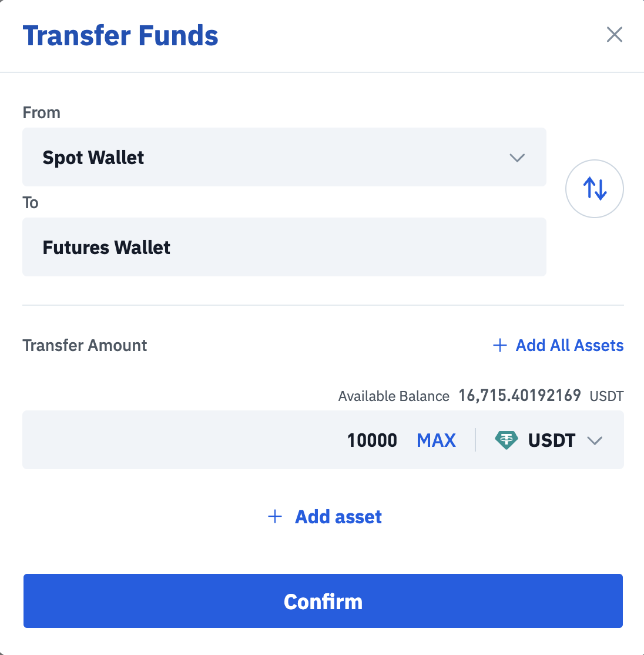
Task: Confirm the fund transfer
Action: (x=323, y=601)
